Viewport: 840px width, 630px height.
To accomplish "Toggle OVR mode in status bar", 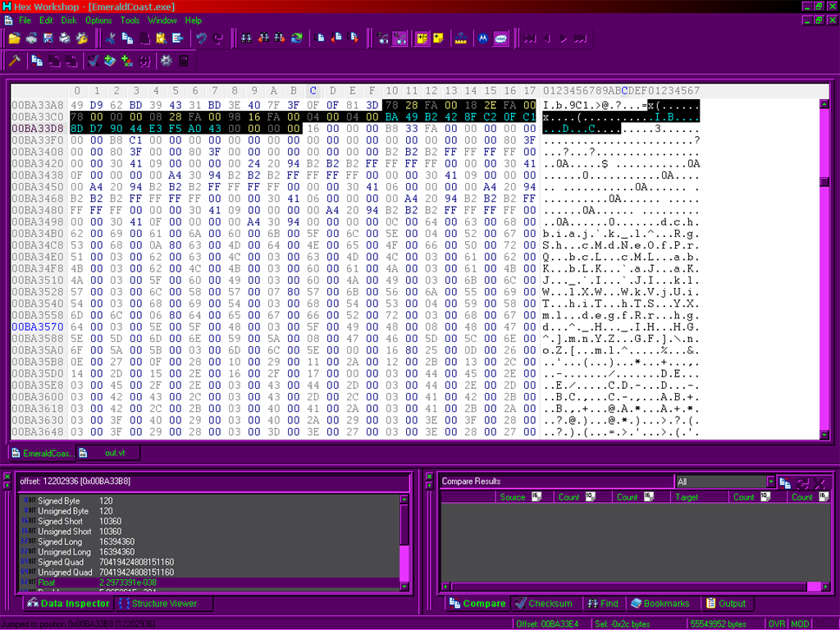I will click(777, 624).
